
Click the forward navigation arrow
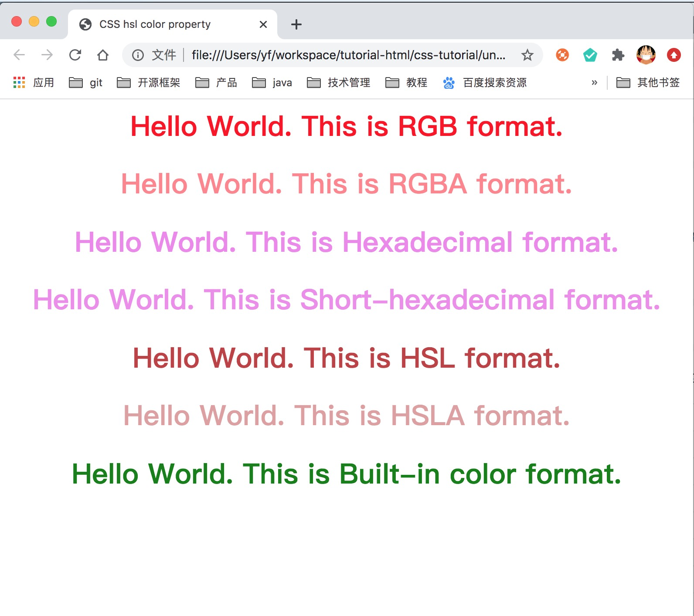pyautogui.click(x=47, y=55)
